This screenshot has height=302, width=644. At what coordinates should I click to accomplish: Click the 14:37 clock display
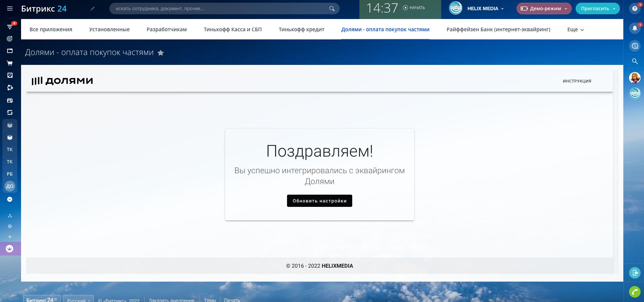[x=382, y=8]
